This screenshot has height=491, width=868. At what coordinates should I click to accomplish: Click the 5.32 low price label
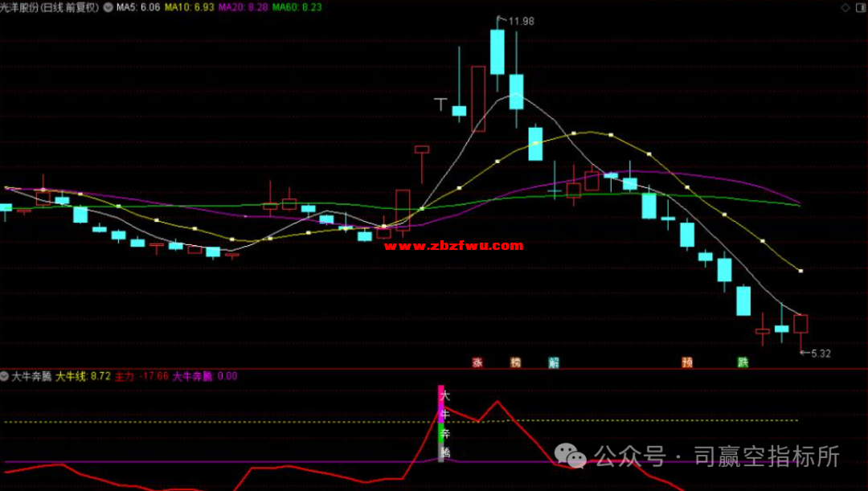[x=821, y=354]
